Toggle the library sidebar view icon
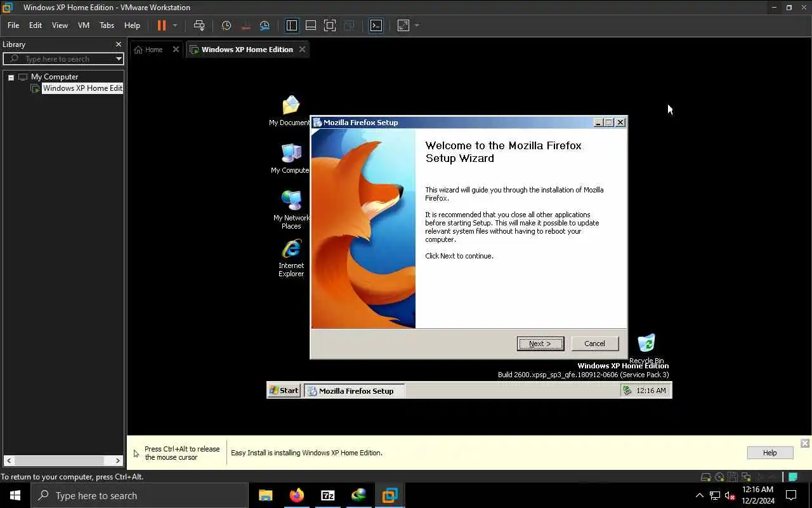This screenshot has width=812, height=508. [292, 25]
